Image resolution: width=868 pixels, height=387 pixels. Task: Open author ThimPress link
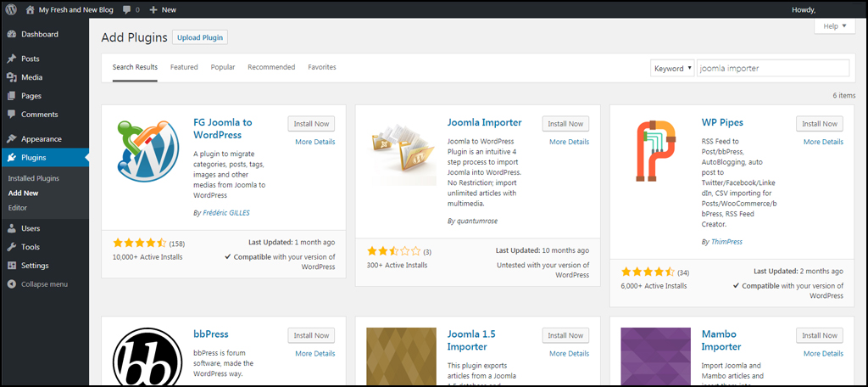coord(726,242)
